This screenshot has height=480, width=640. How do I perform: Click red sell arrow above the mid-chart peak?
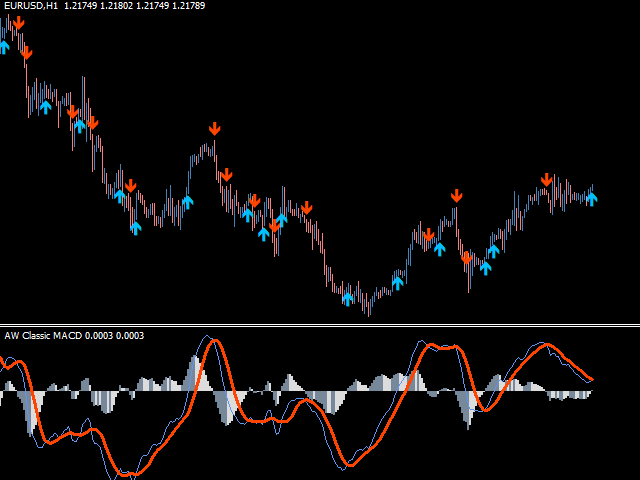click(x=214, y=128)
